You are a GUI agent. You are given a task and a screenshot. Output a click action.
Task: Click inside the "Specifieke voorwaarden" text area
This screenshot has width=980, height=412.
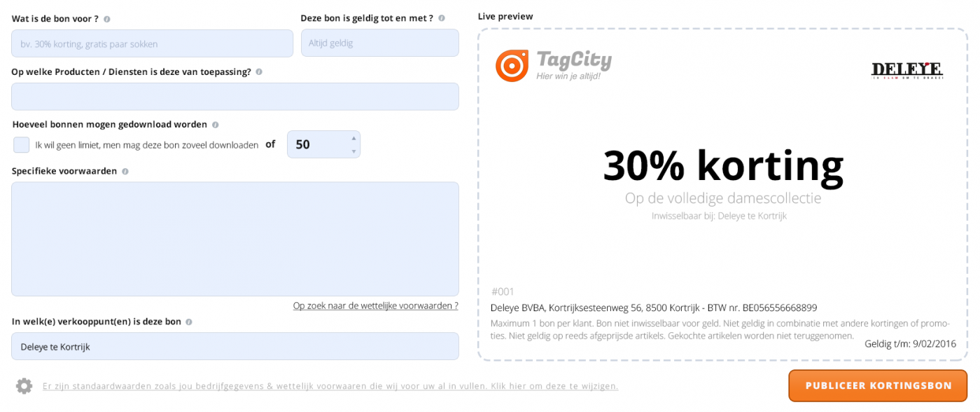(x=234, y=239)
